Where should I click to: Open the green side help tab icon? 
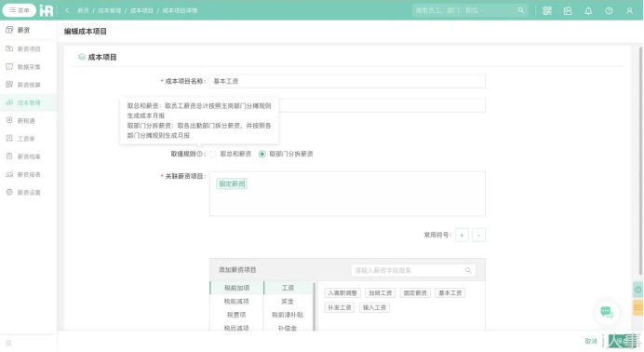pos(637,290)
